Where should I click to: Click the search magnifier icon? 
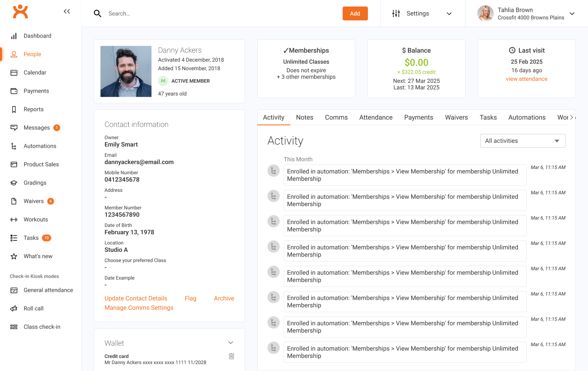tap(98, 13)
